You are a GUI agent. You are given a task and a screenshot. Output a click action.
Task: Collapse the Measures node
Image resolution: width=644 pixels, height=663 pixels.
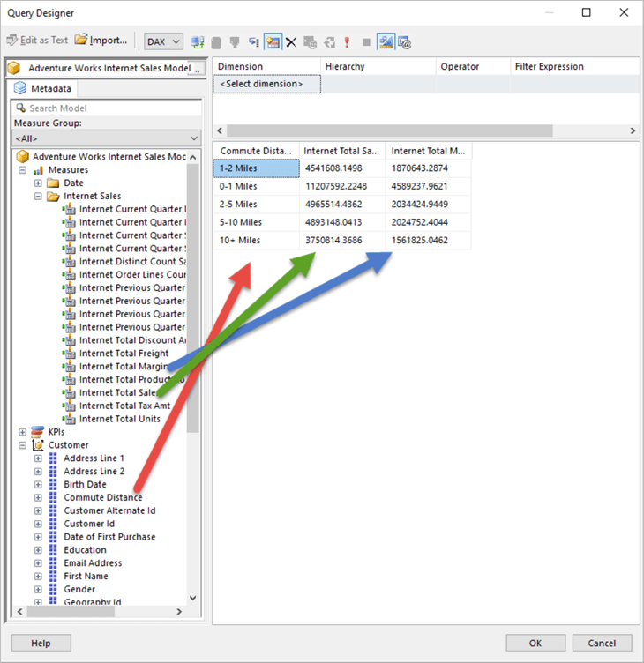click(x=23, y=170)
